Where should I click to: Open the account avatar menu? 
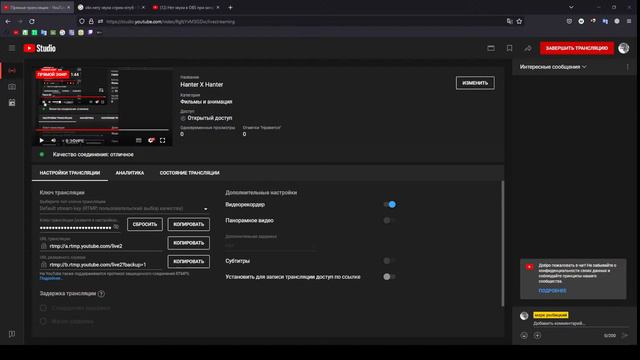623,48
